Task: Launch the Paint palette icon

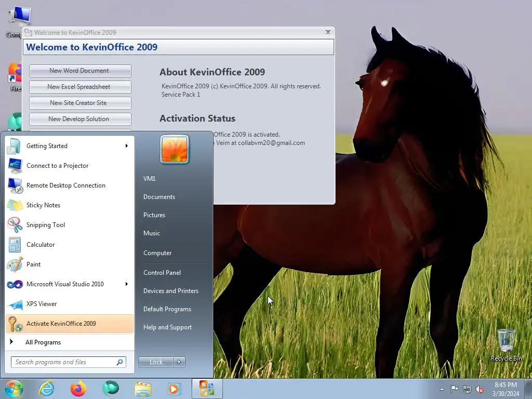Action: (15, 264)
